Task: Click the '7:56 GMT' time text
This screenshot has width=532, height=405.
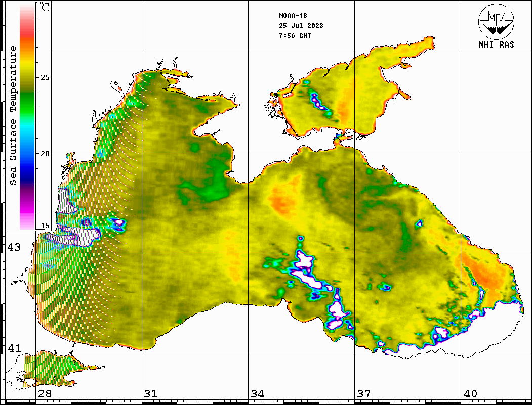Action: point(295,35)
